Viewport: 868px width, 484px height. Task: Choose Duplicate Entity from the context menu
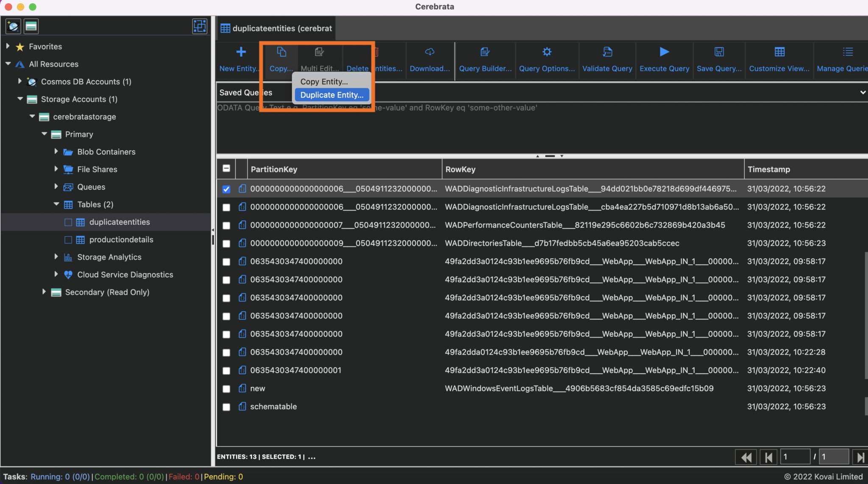tap(331, 95)
